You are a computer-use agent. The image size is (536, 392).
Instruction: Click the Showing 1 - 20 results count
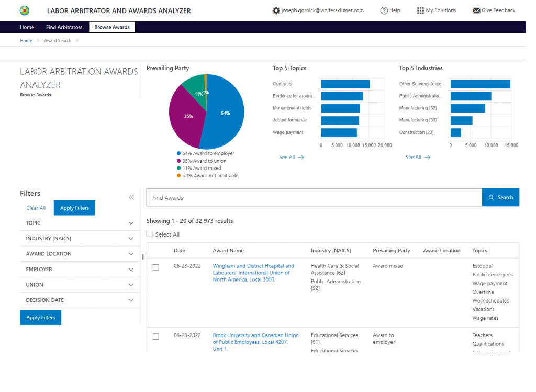tap(189, 221)
